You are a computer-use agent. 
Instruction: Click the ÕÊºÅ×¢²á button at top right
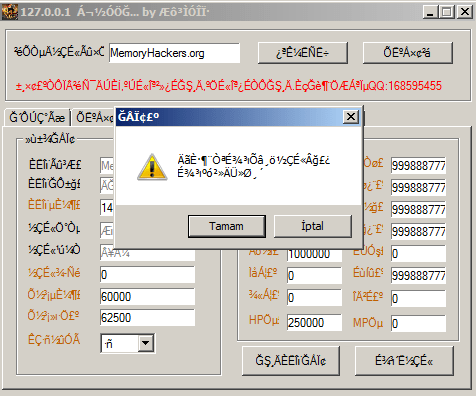pyautogui.click(x=407, y=53)
